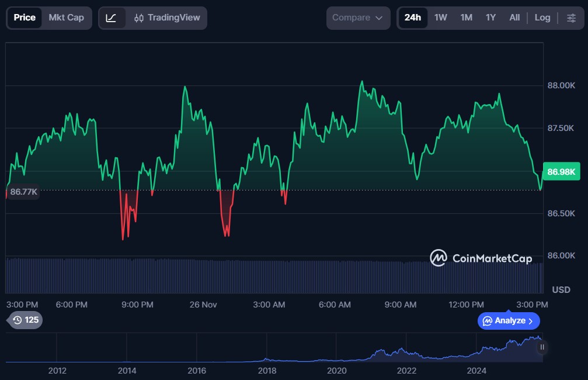The height and width of the screenshot is (380, 588).
Task: Select the 24h time range tab
Action: point(412,18)
